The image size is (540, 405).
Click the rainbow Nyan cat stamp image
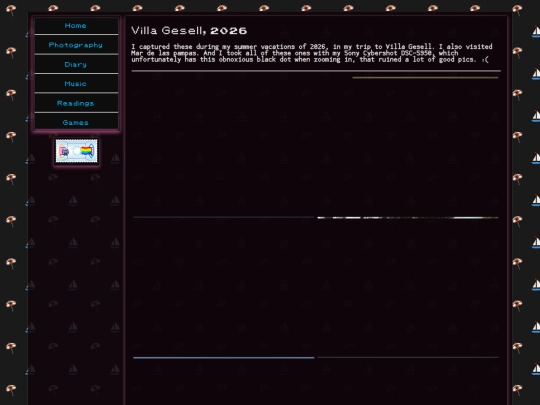(x=76, y=151)
